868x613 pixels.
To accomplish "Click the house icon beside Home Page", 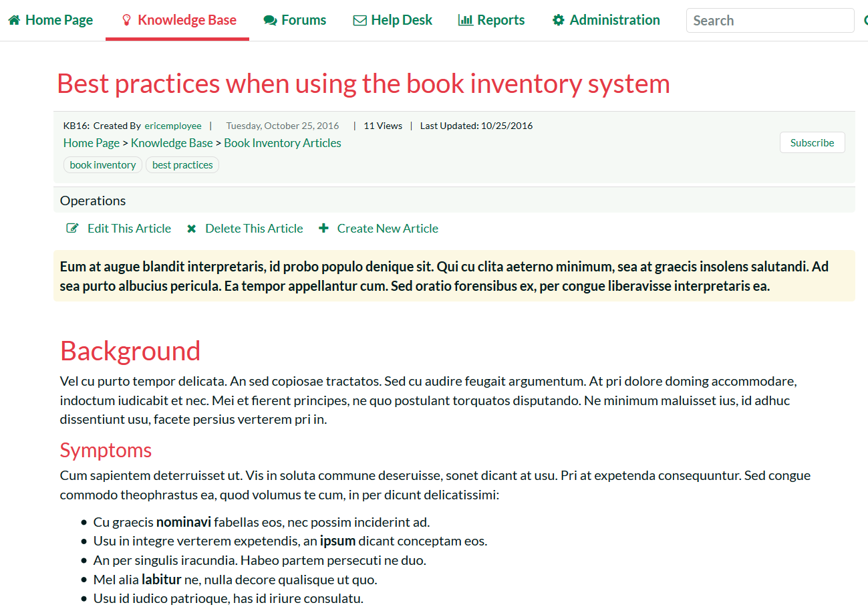I will click(x=14, y=21).
